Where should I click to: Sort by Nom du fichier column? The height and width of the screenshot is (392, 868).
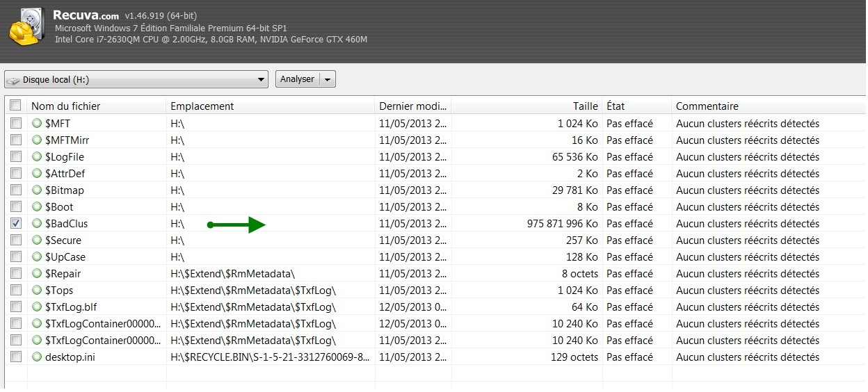click(97, 106)
